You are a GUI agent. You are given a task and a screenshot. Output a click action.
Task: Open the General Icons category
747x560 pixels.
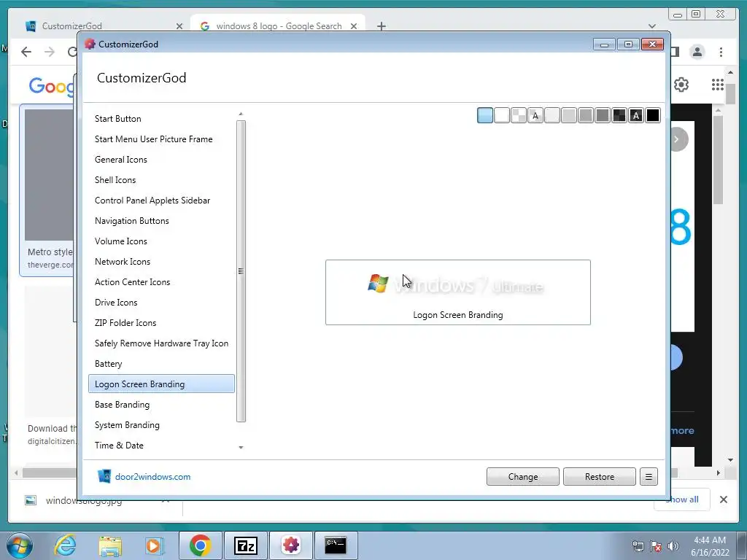[161, 160]
